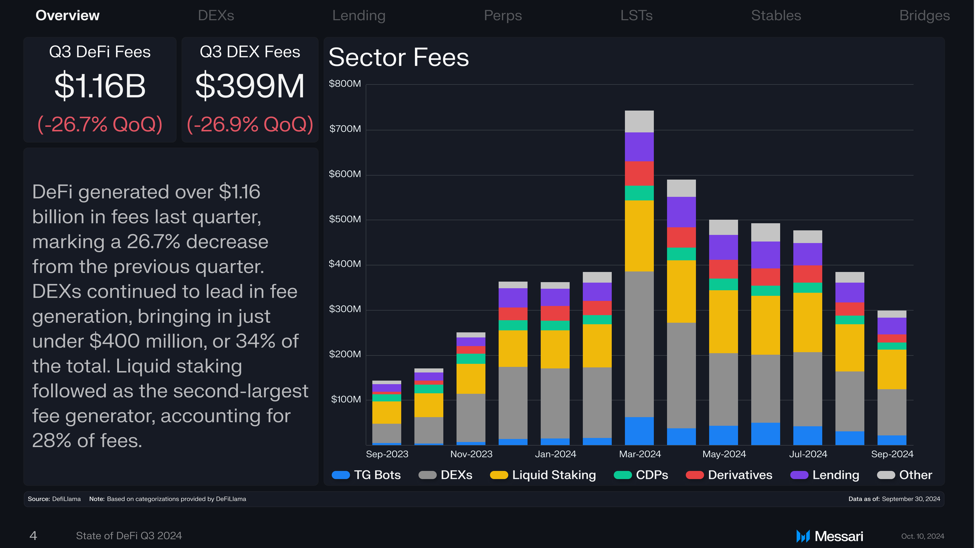This screenshot has height=548, width=980.
Task: Click the Mar-2024 purple Lending segment
Action: point(639,147)
